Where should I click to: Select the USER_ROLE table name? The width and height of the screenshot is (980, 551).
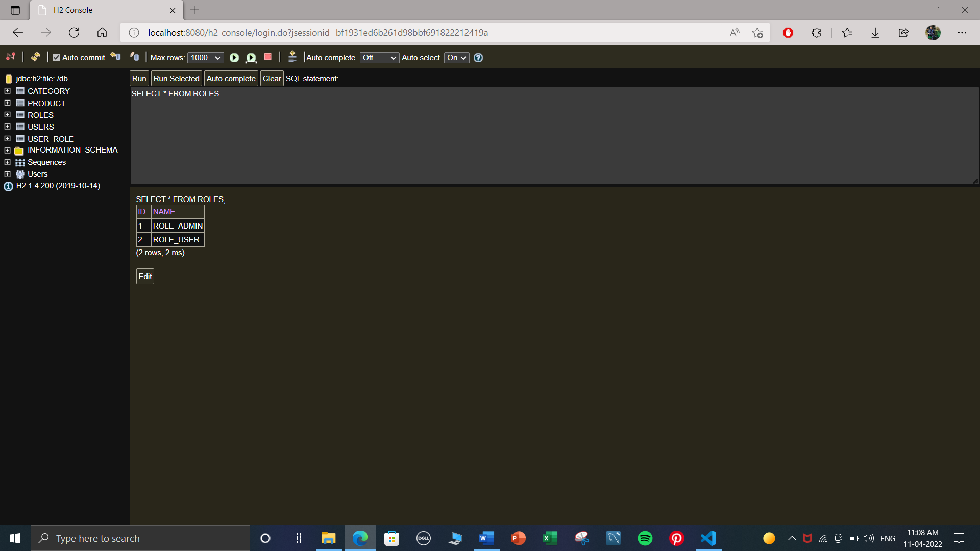coord(51,139)
